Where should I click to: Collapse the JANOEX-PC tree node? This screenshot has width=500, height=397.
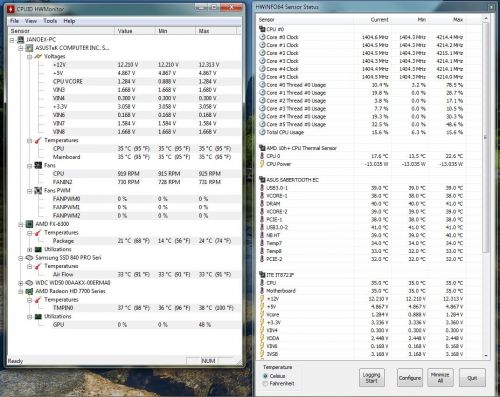click(x=12, y=40)
